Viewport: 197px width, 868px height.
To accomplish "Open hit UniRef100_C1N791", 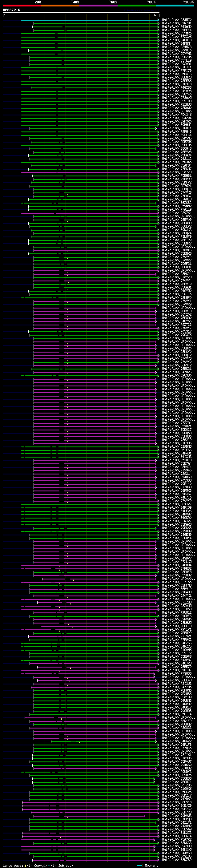I will 177,23.
